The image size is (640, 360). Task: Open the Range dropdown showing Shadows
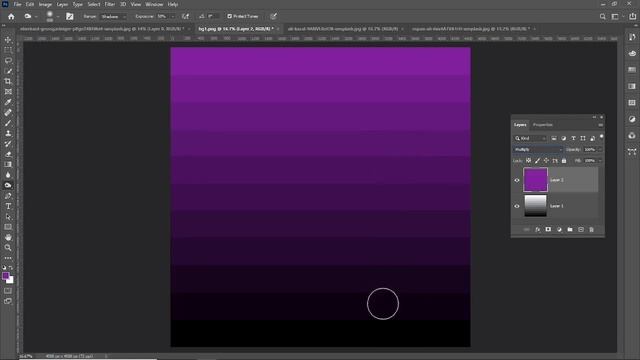[x=113, y=17]
